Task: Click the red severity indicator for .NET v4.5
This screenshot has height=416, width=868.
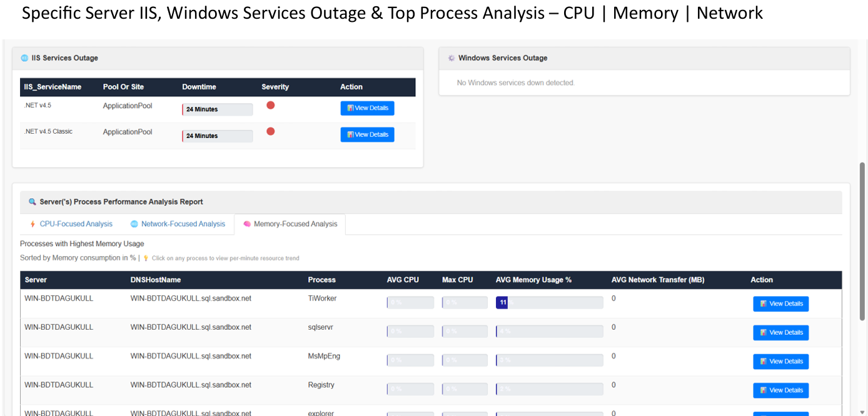Action: pos(270,105)
